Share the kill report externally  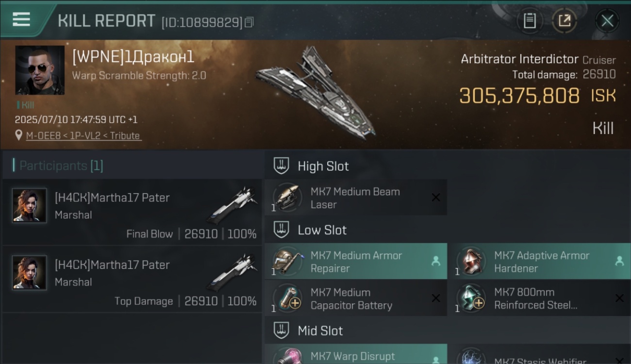564,21
